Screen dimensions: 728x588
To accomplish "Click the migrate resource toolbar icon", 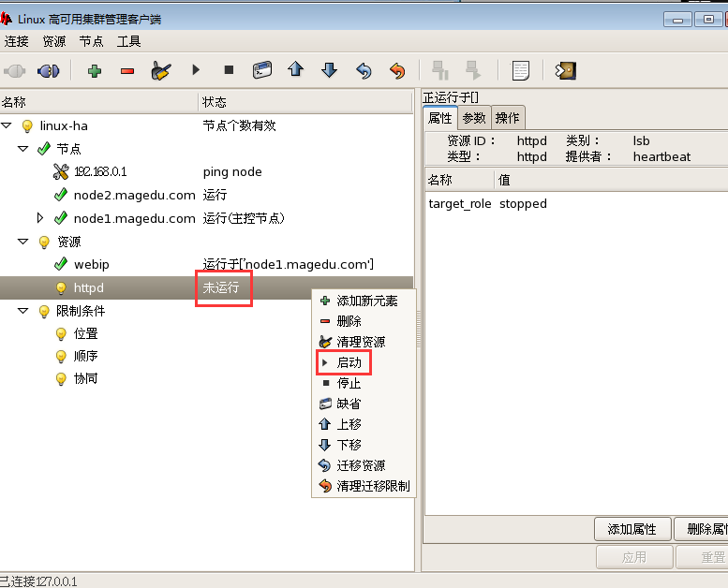I will (364, 70).
